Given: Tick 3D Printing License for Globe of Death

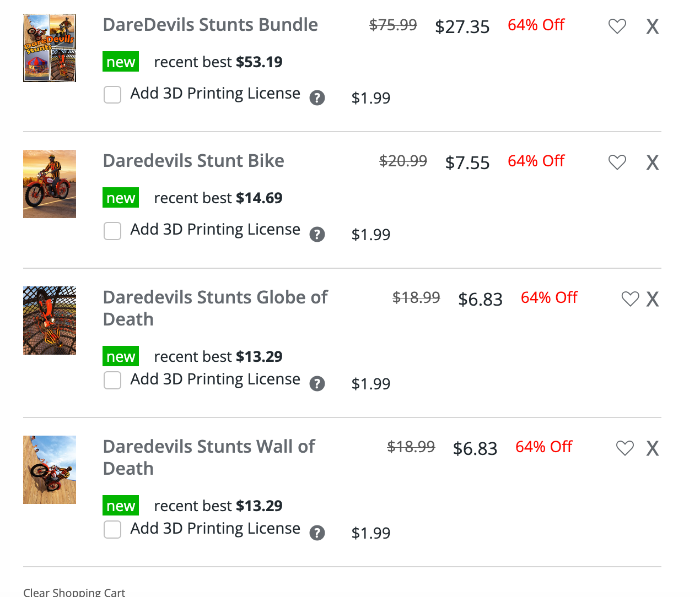Looking at the screenshot, I should [112, 381].
